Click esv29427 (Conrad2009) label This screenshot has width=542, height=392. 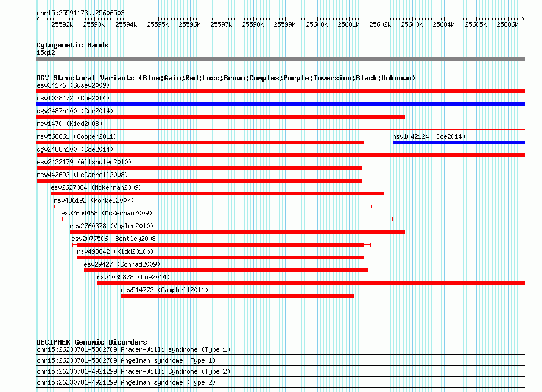(122, 264)
